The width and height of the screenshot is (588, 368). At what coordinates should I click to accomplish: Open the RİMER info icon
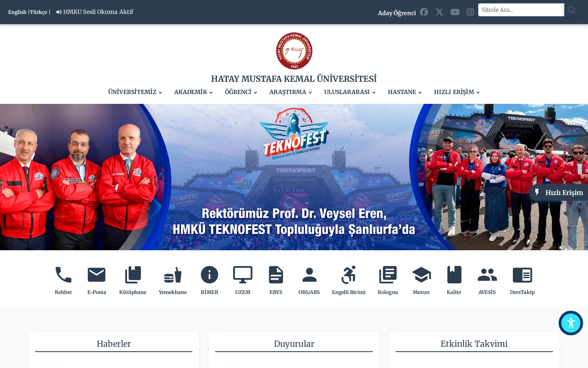[209, 275]
